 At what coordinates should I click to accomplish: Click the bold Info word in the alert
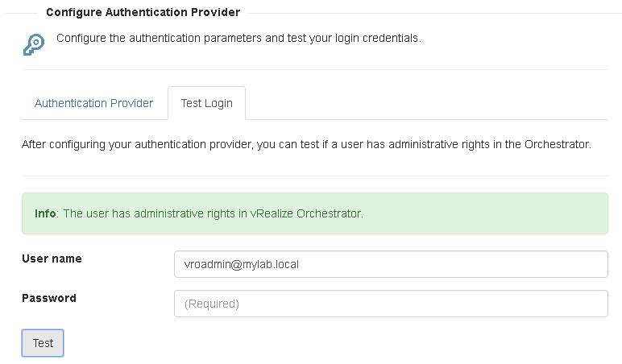tap(45, 213)
